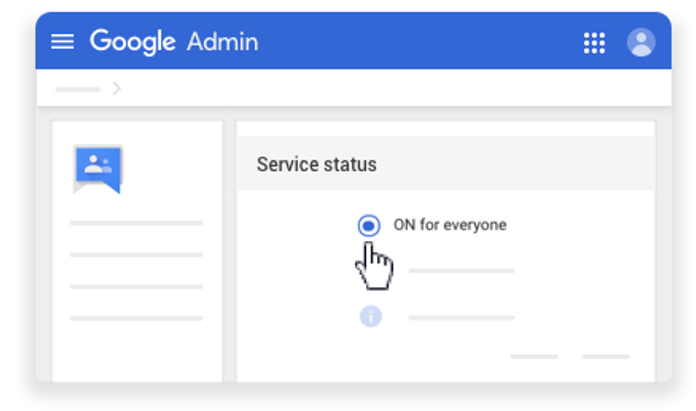The image size is (696, 411).
Task: Click the blue Groups service icon
Action: tap(97, 169)
